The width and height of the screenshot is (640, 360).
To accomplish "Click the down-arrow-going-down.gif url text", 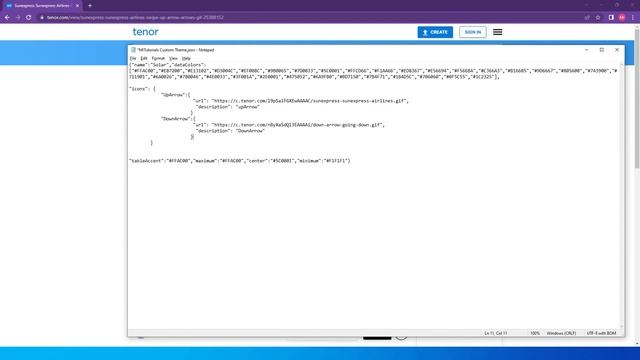I will click(x=298, y=125).
